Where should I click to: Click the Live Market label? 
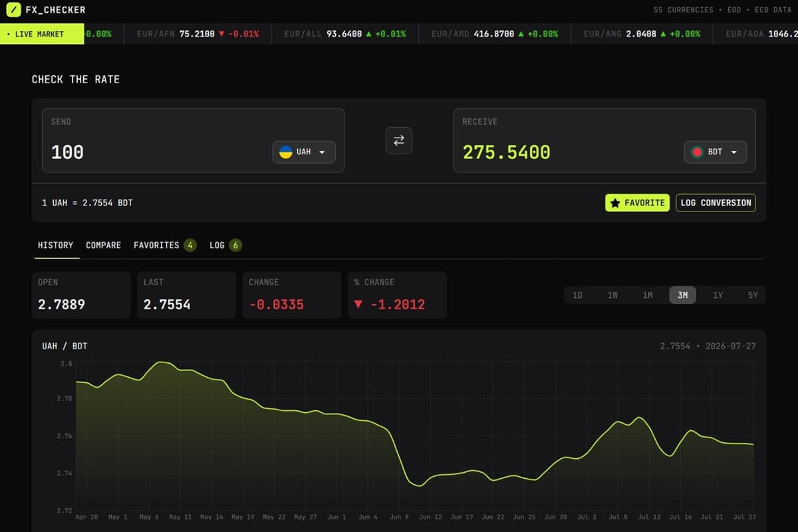(x=42, y=34)
